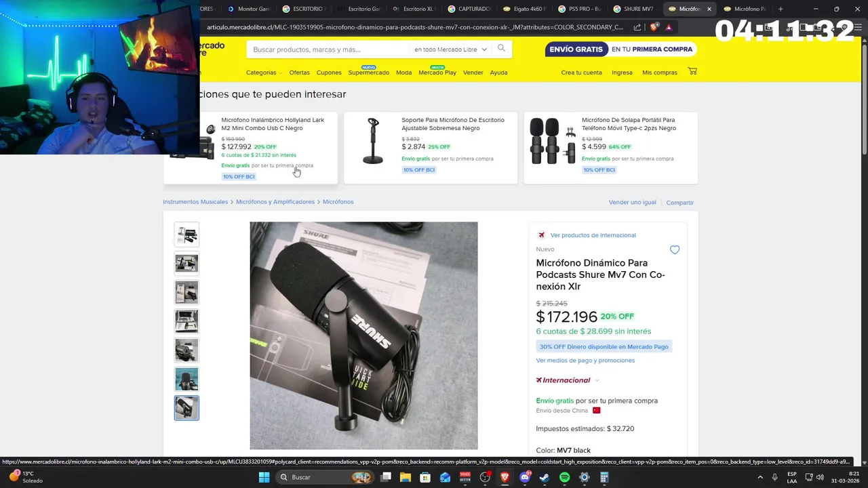Image resolution: width=868 pixels, height=488 pixels.
Task: Open Calculator from the taskbar
Action: coord(604,477)
